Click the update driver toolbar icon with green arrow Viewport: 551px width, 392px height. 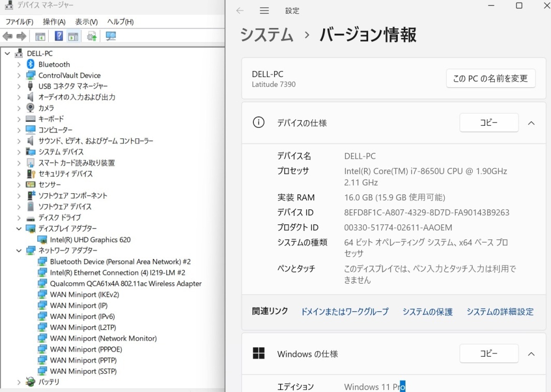coord(92,36)
